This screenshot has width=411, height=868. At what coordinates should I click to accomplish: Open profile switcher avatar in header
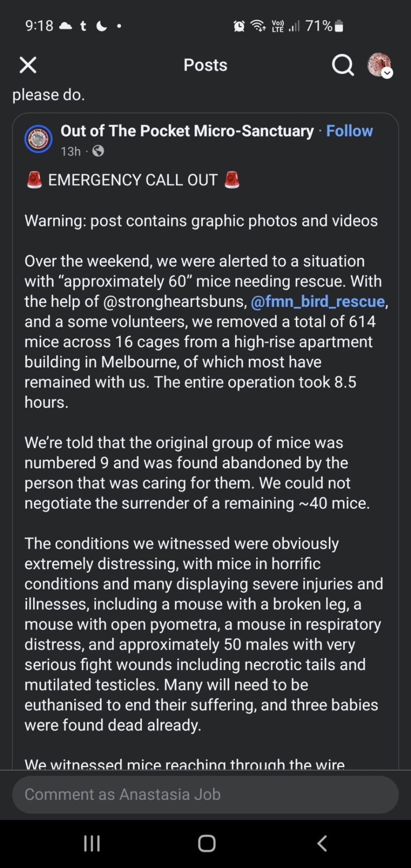pos(379,65)
